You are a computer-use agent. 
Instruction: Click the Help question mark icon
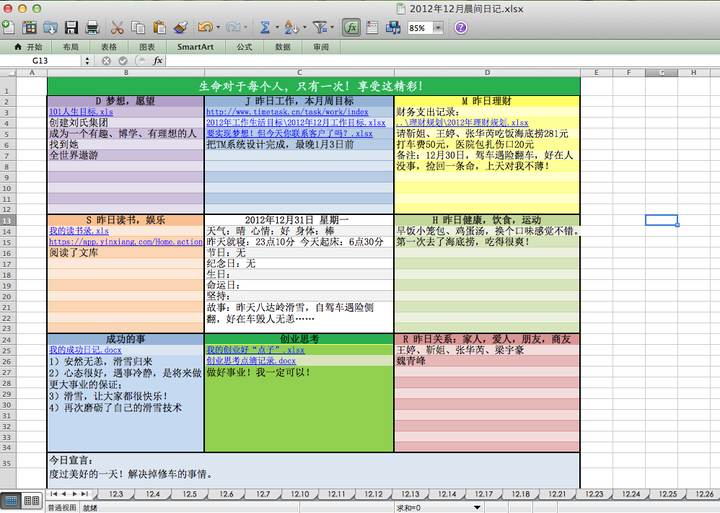tap(461, 28)
